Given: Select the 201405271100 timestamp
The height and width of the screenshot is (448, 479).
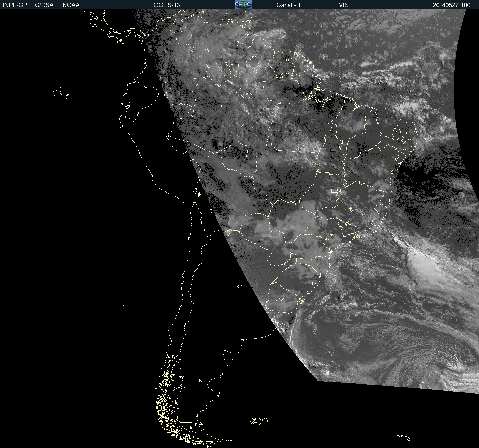Looking at the screenshot, I should 452,5.
